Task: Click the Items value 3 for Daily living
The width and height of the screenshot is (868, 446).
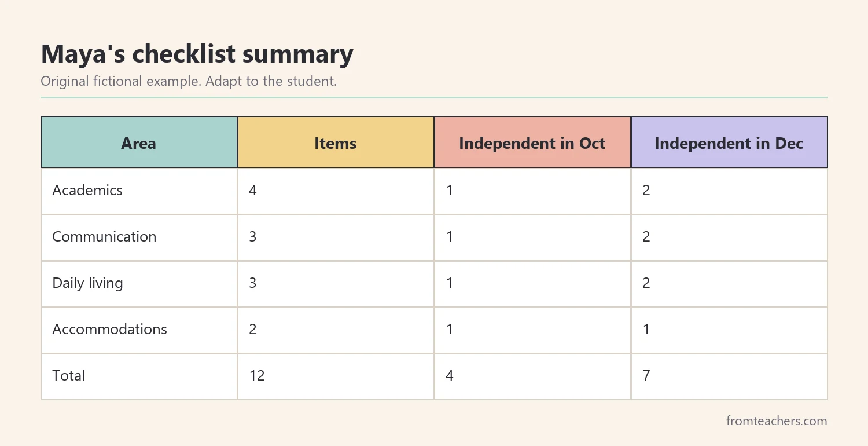Action: [253, 283]
